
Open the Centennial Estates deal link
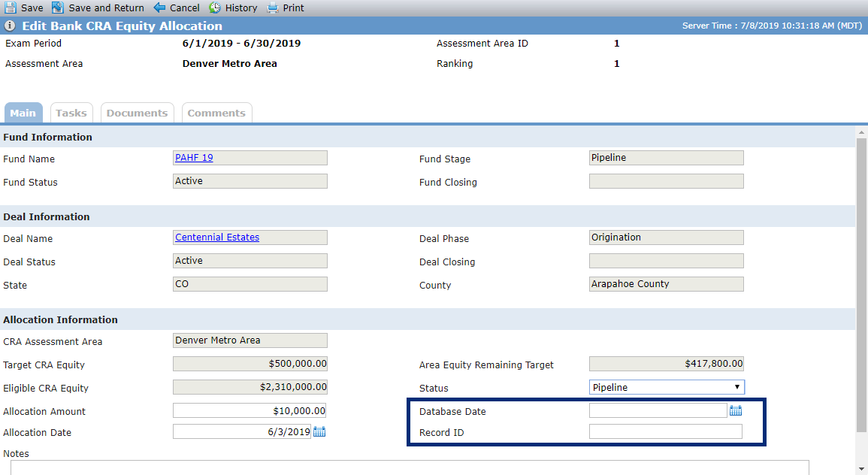pos(217,237)
